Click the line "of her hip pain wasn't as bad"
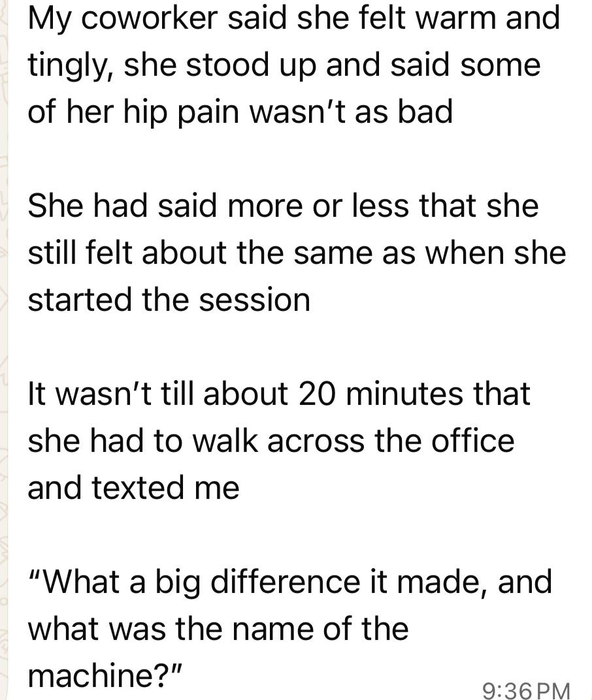The height and width of the screenshot is (700, 592). [x=240, y=112]
